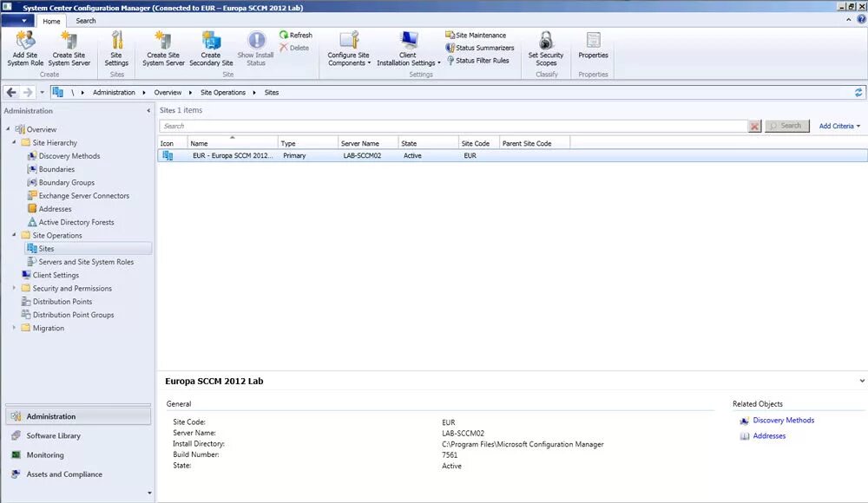The width and height of the screenshot is (868, 503).
Task: Switch to the Home ribbon tab
Action: [x=51, y=21]
